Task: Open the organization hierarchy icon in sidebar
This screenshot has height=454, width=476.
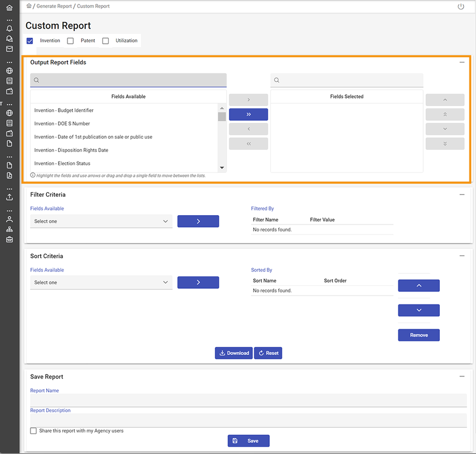Action: coord(9,229)
